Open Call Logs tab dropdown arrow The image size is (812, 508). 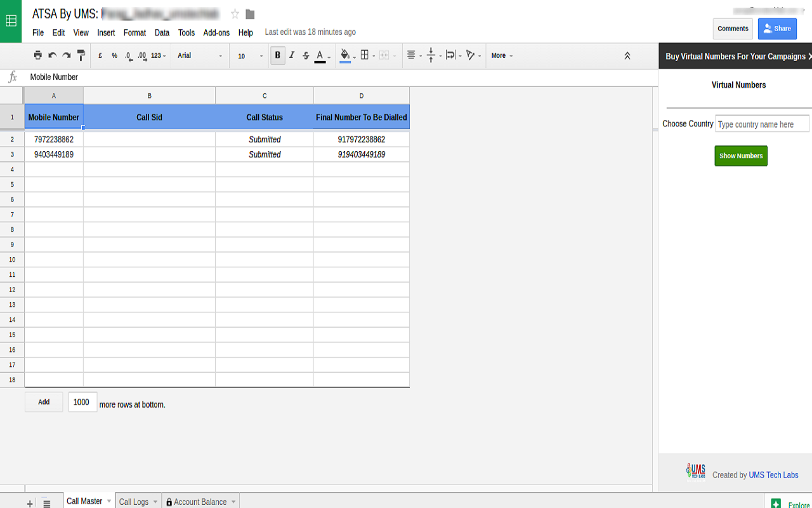click(x=155, y=502)
